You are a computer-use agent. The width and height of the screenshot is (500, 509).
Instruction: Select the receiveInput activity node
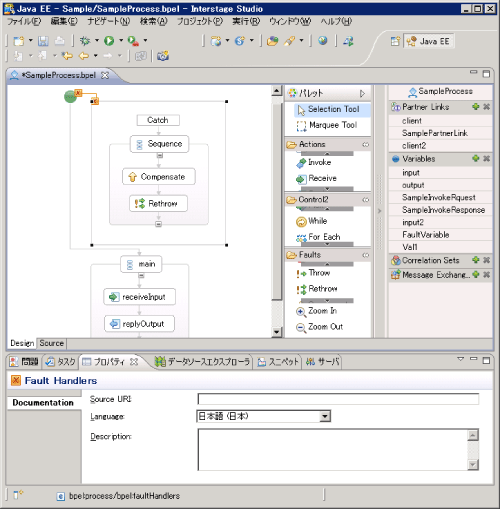pyautogui.click(x=139, y=297)
